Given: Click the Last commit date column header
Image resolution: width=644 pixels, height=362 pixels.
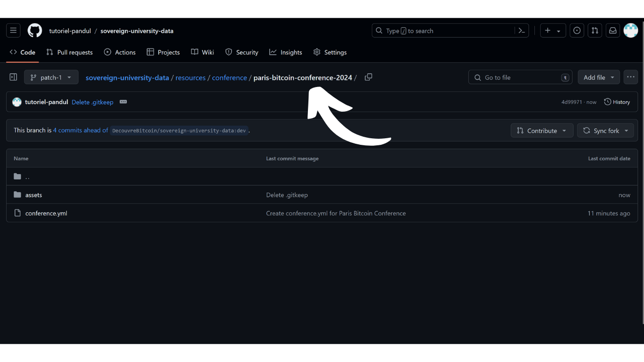Looking at the screenshot, I should tap(609, 158).
